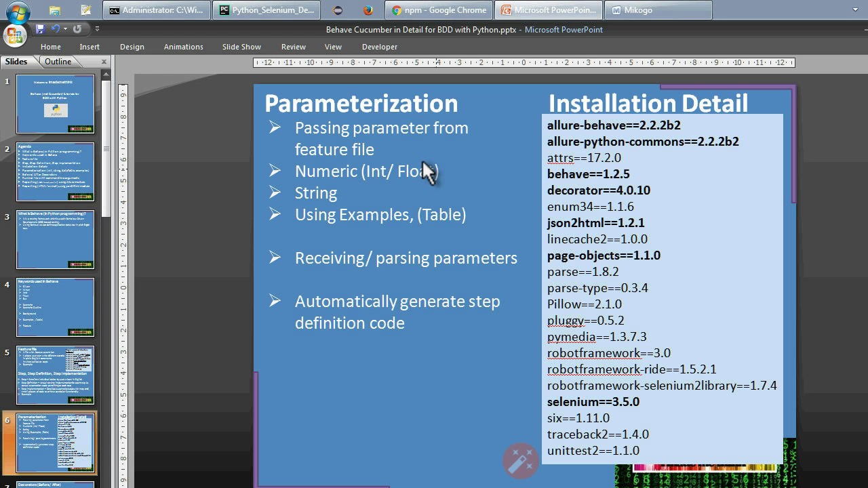The width and height of the screenshot is (868, 488).
Task: Click the 'parse-type==0.3.4' line
Action: tap(597, 288)
